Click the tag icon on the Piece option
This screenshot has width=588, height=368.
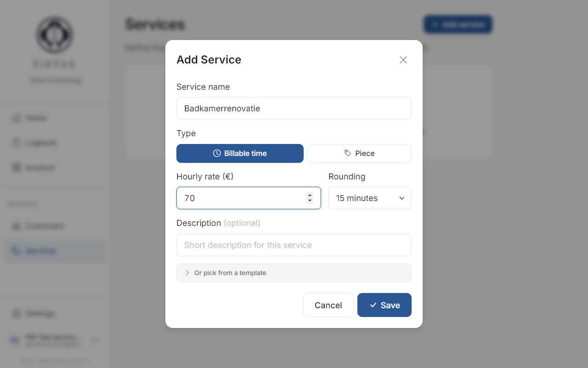[348, 153]
